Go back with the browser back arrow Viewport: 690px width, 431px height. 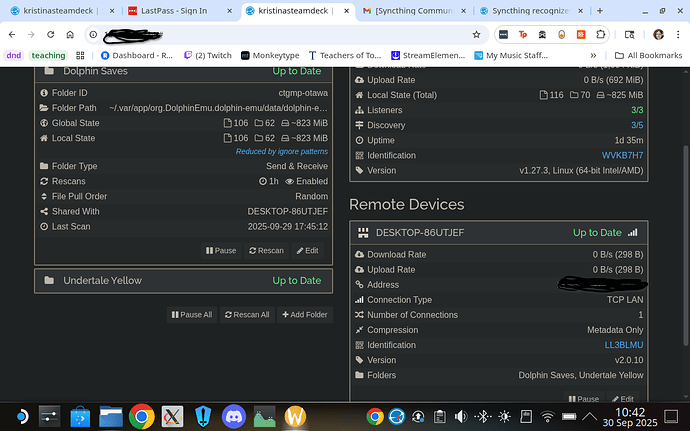12,34
